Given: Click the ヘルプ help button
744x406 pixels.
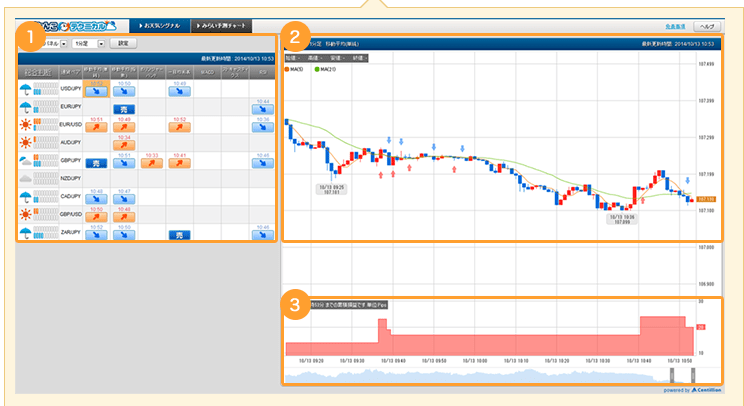Looking at the screenshot, I should (x=707, y=25).
